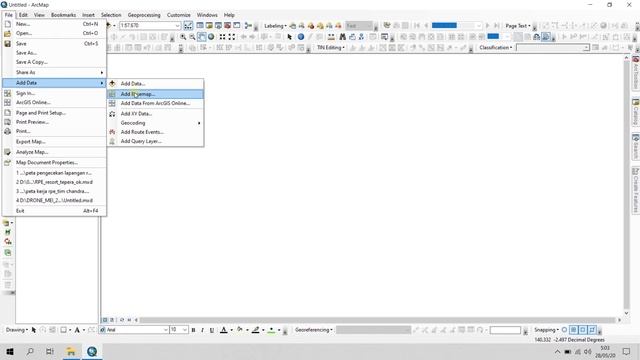Open the Search window toolbar icon
Viewport: 640px width, 360px height.
tap(218, 25)
